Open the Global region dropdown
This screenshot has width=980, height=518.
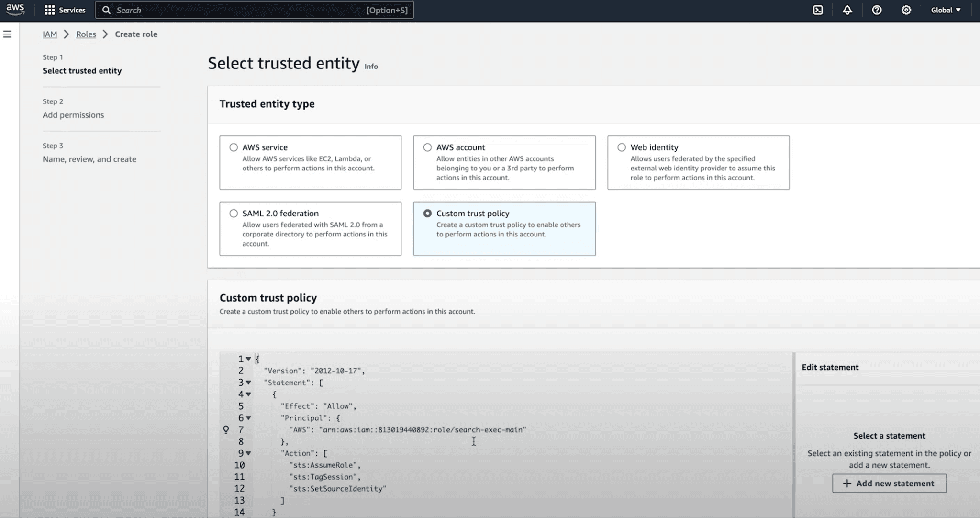click(946, 10)
